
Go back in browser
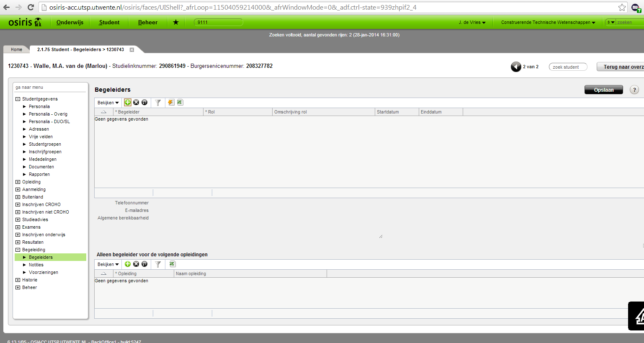[x=7, y=7]
